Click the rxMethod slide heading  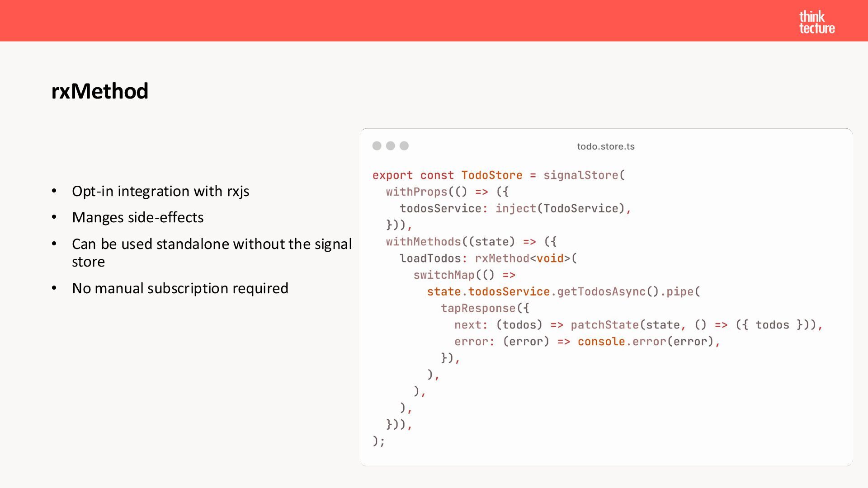coord(99,91)
